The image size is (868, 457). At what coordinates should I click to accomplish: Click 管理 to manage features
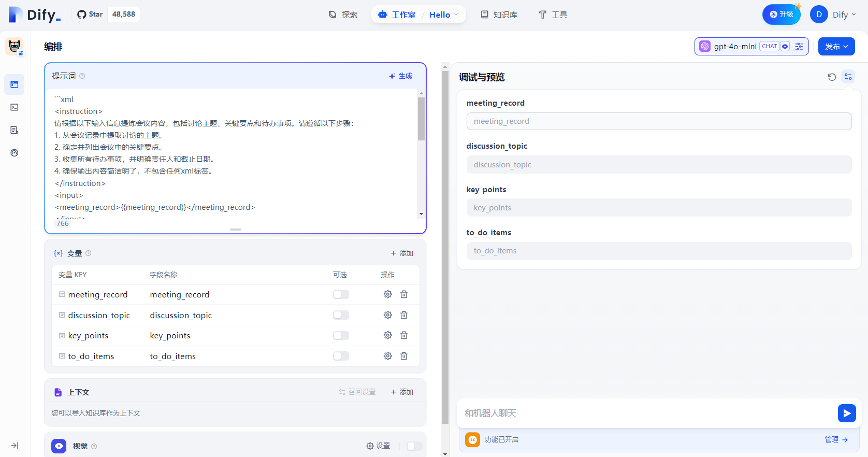click(x=836, y=440)
